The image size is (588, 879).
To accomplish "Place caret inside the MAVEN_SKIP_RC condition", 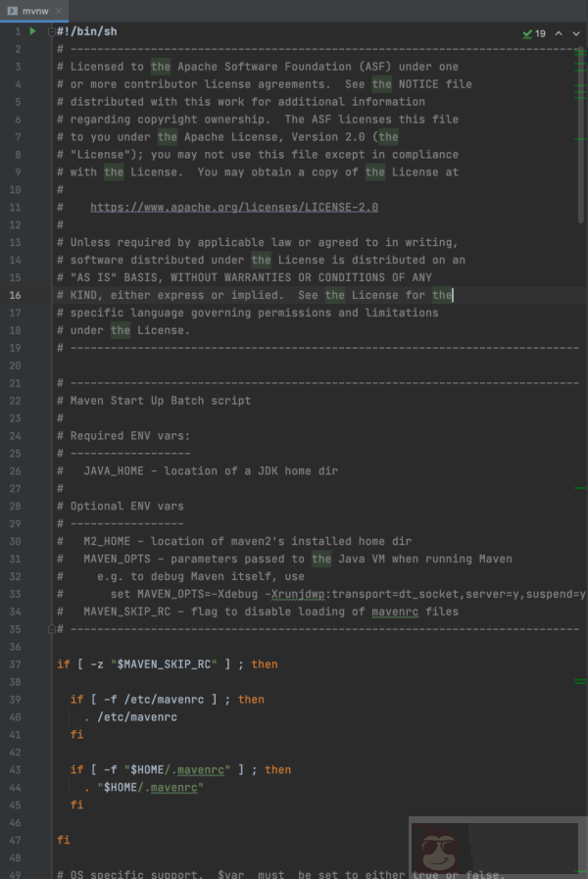I will [x=164, y=663].
